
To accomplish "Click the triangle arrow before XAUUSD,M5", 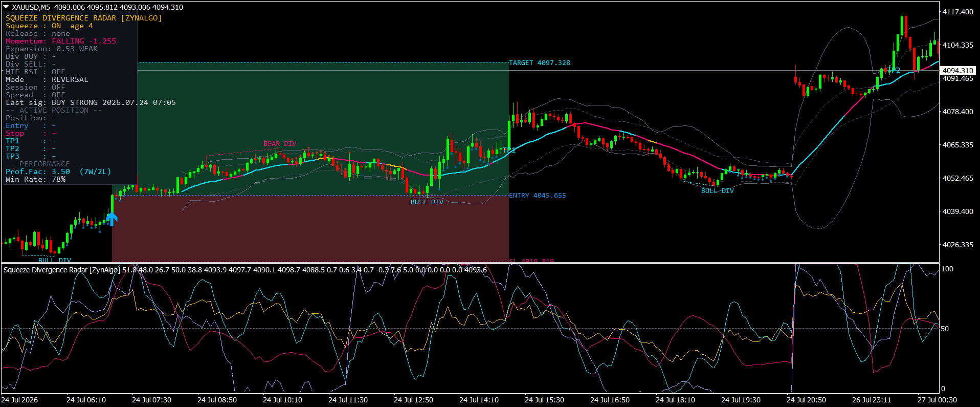I will 6,7.
